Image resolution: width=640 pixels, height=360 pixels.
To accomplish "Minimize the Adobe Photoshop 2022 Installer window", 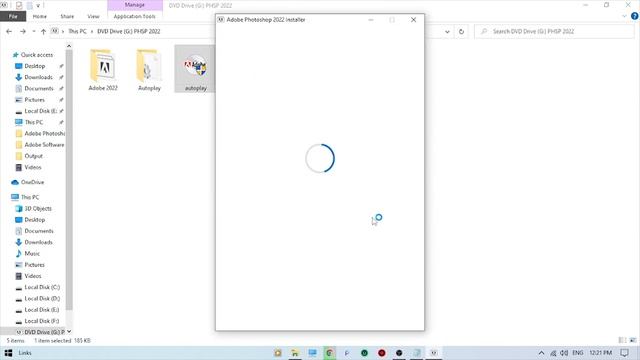I will 371,20.
